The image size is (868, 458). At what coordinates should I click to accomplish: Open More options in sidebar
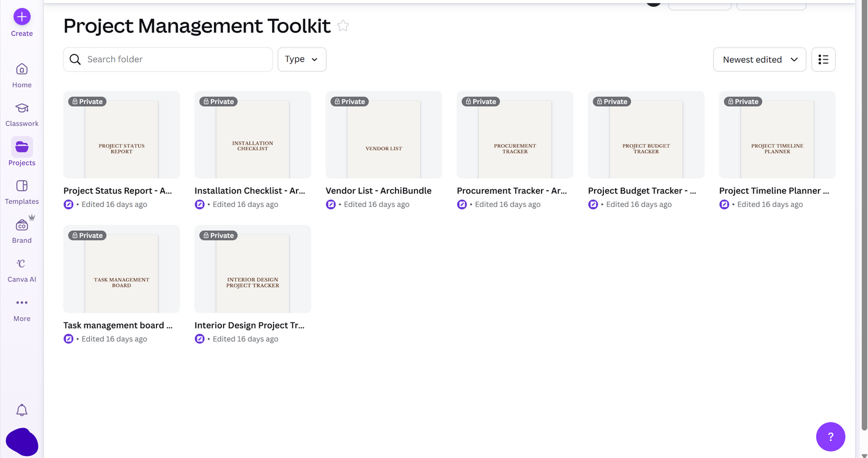tap(22, 309)
